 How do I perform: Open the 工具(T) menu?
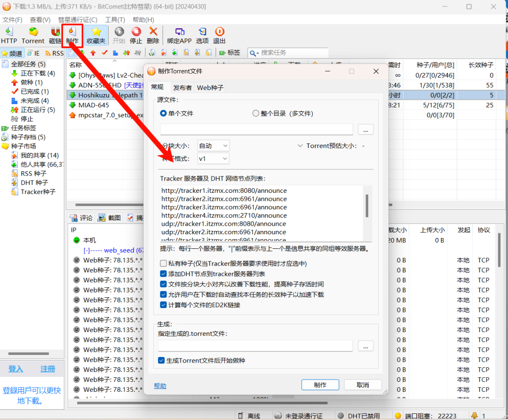tap(115, 20)
